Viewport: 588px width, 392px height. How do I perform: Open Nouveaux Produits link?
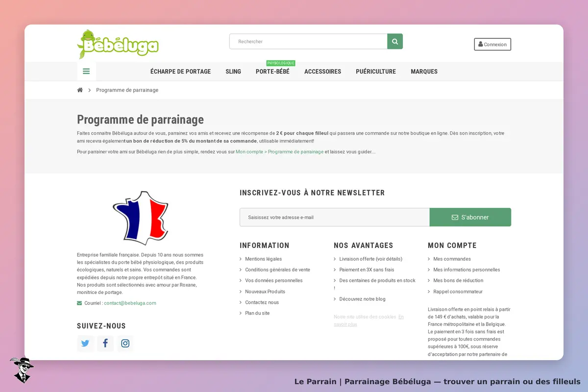coord(265,292)
